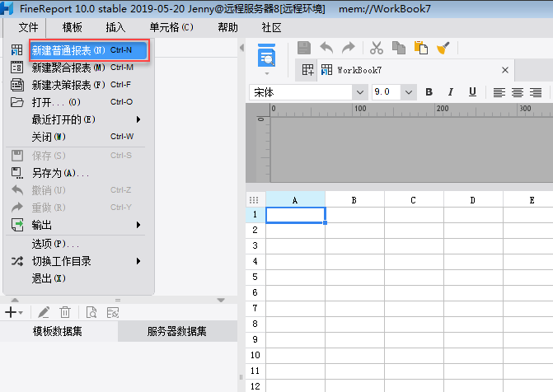553x392 pixels.
Task: Click the 打开 folder icon
Action: [x=17, y=102]
